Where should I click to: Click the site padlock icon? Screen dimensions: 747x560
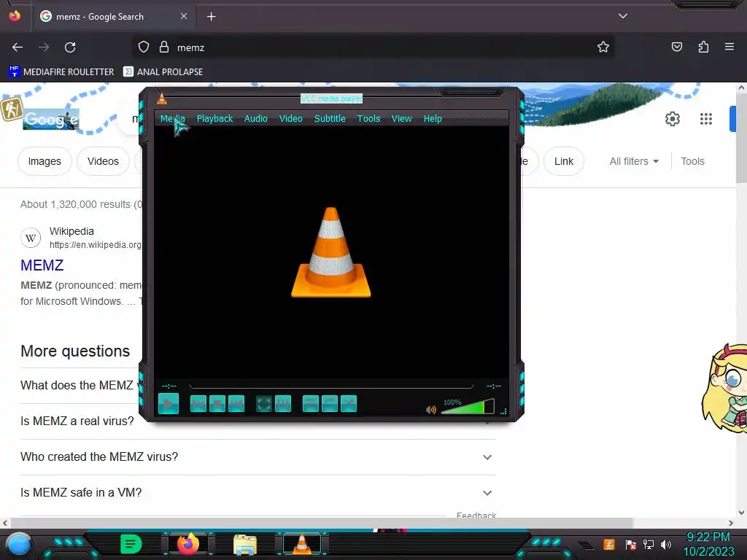click(x=164, y=47)
